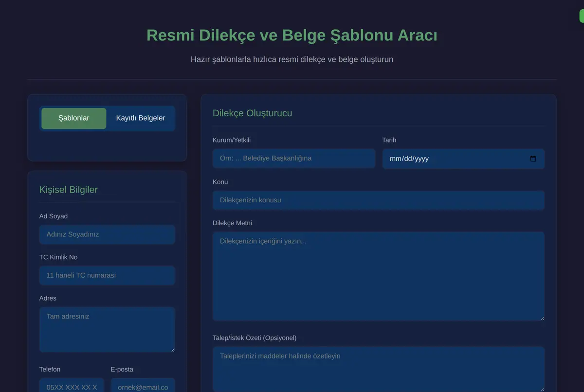The height and width of the screenshot is (392, 584).
Task: Click the Dilekçe Metni label
Action: [232, 223]
